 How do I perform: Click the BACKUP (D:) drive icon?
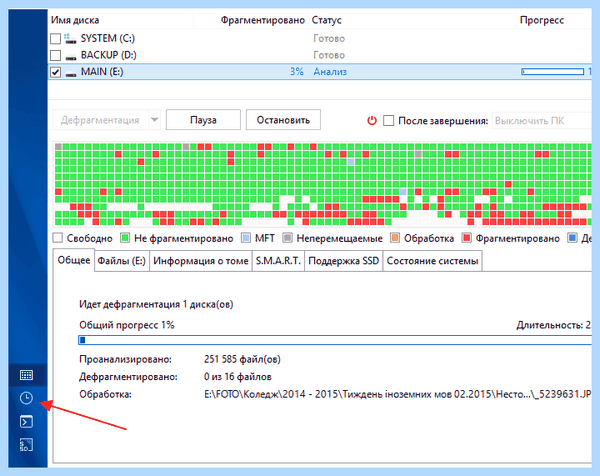[70, 57]
